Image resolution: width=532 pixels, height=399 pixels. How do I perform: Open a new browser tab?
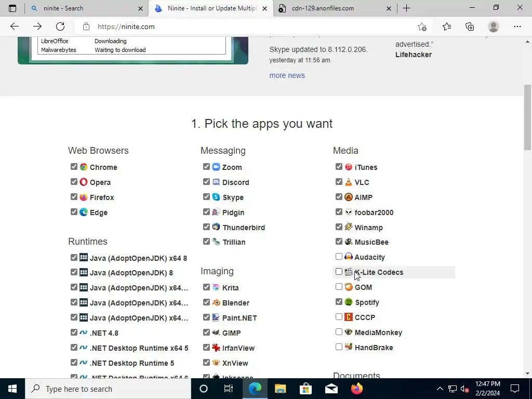(x=406, y=8)
